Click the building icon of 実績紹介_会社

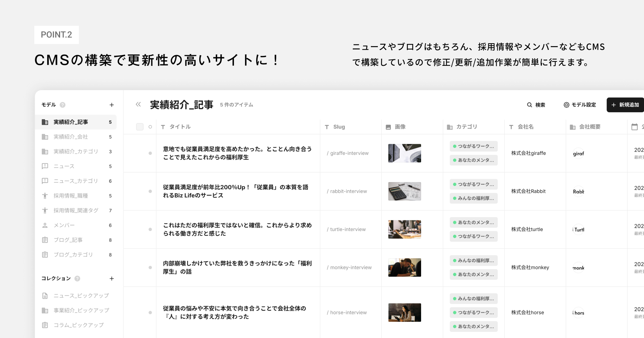coord(45,137)
